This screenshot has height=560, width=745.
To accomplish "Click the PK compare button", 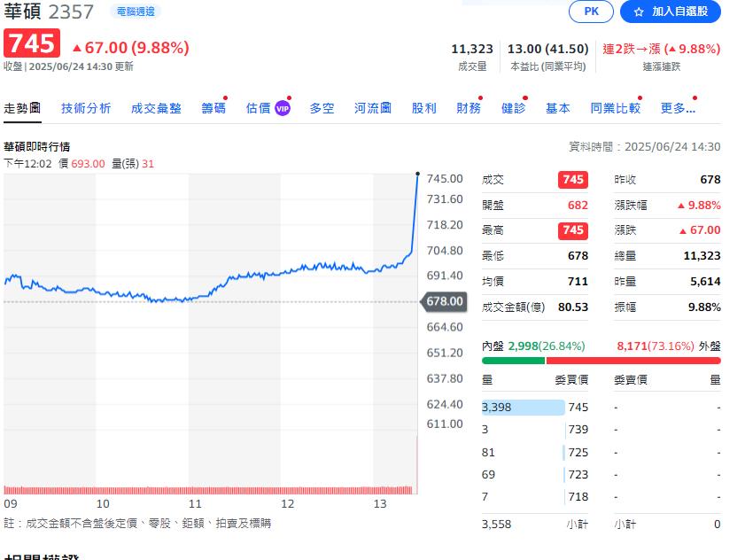I will pos(591,12).
